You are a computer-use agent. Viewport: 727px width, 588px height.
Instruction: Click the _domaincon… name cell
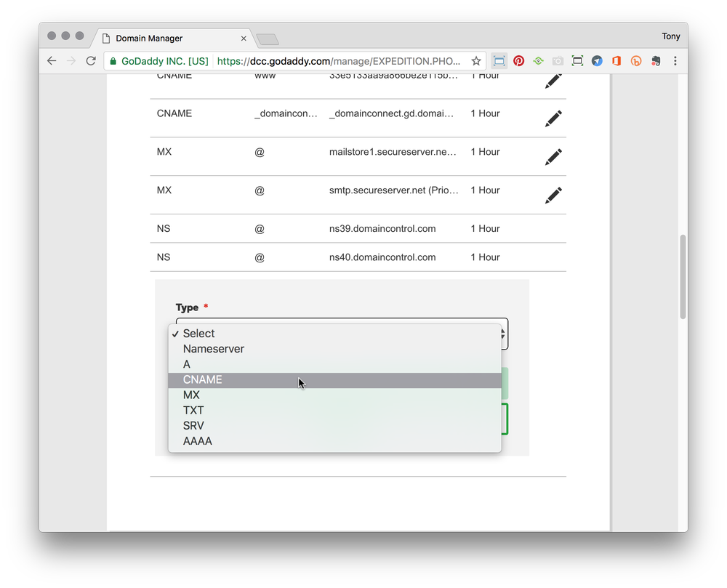tap(286, 113)
